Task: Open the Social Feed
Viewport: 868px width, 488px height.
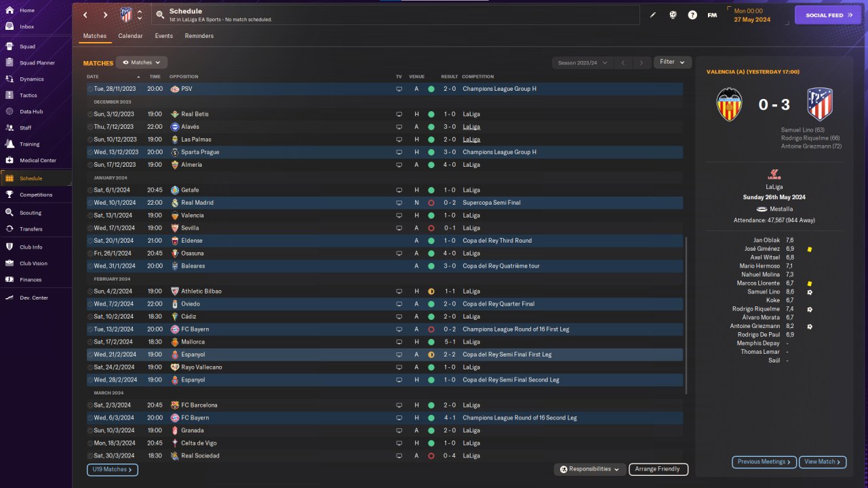Action: click(827, 15)
